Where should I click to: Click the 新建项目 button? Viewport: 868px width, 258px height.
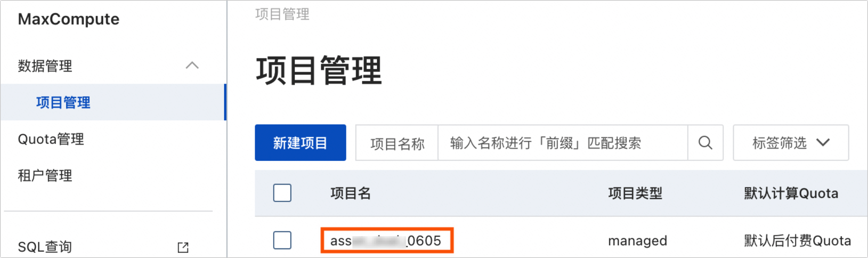[300, 143]
